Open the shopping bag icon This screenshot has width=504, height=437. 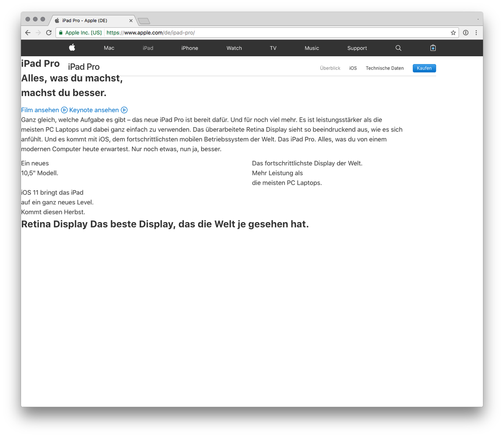point(433,48)
